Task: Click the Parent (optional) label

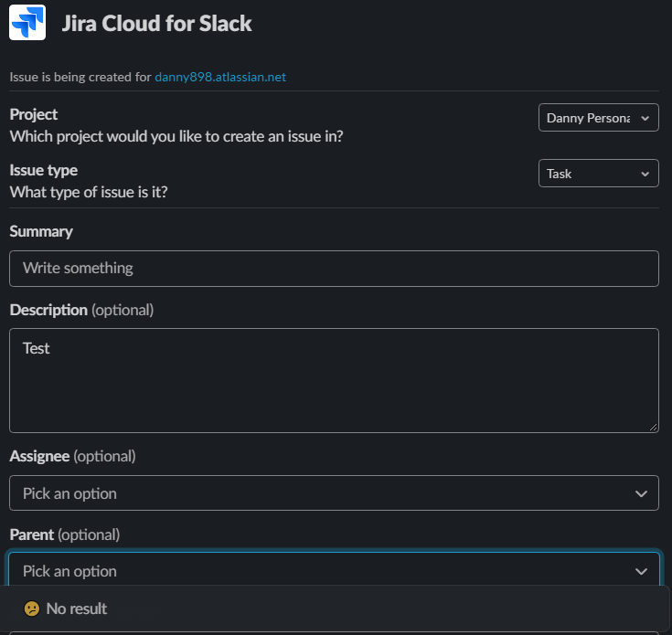Action: (x=65, y=534)
